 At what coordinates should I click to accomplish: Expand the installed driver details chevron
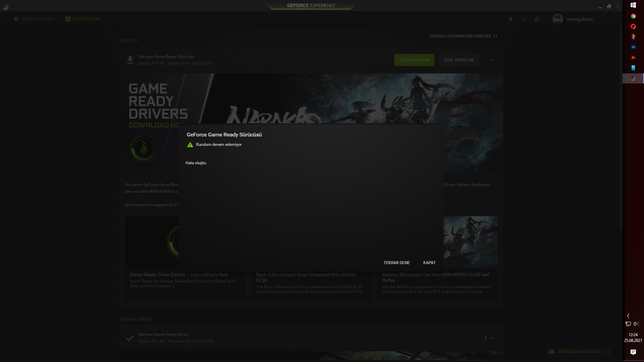pyautogui.click(x=493, y=338)
